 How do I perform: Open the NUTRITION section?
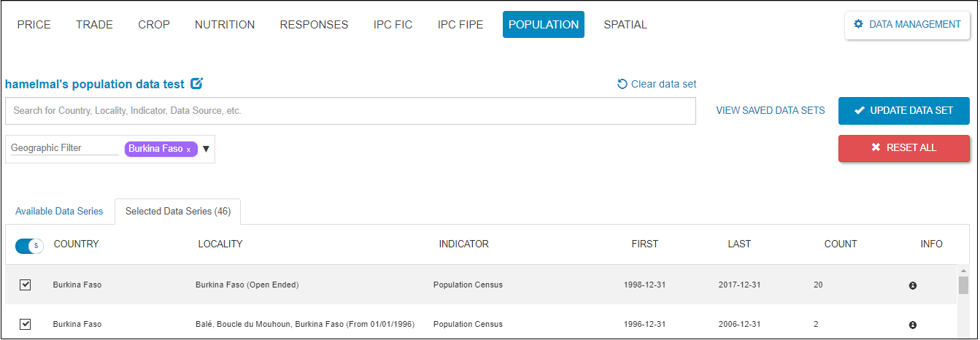[x=225, y=25]
